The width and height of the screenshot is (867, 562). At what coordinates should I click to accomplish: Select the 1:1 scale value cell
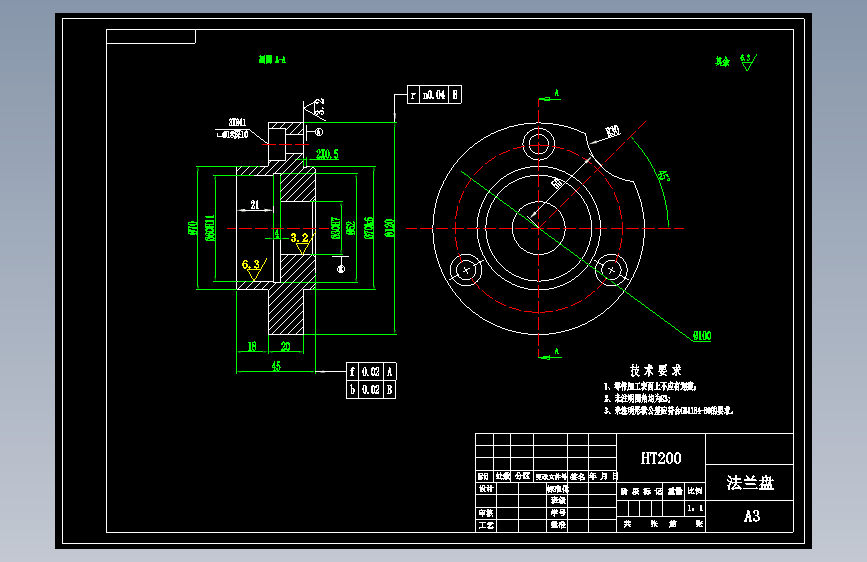pyautogui.click(x=695, y=508)
